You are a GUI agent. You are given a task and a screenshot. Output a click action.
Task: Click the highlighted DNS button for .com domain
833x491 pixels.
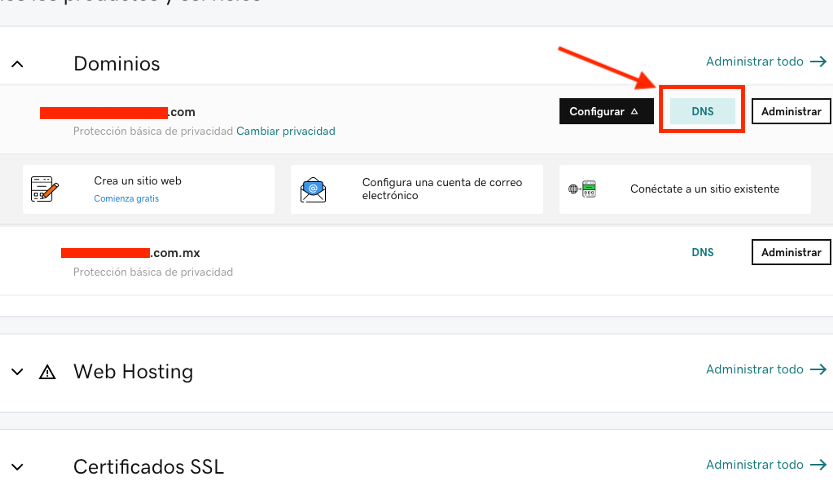pos(702,111)
